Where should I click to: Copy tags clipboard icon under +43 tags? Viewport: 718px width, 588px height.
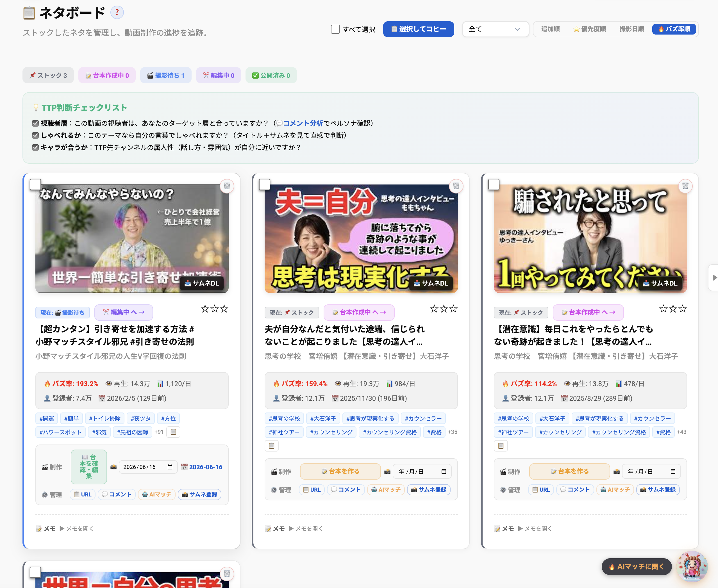coord(501,446)
